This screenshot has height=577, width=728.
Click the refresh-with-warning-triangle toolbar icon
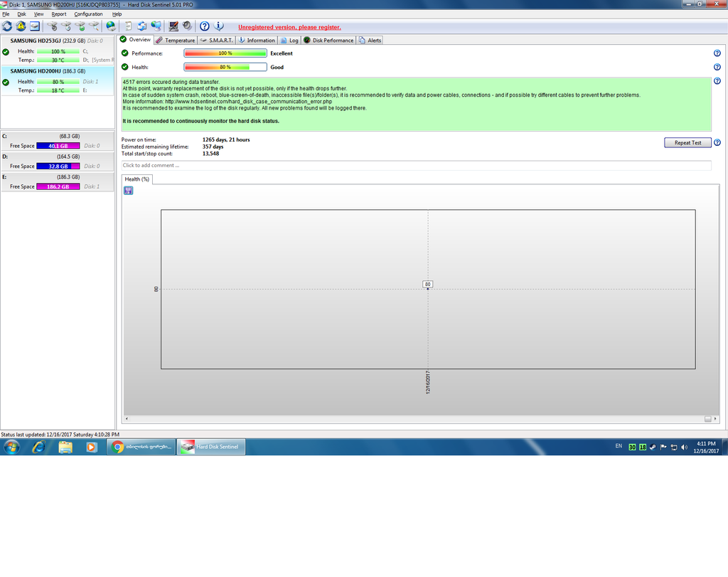click(x=21, y=26)
